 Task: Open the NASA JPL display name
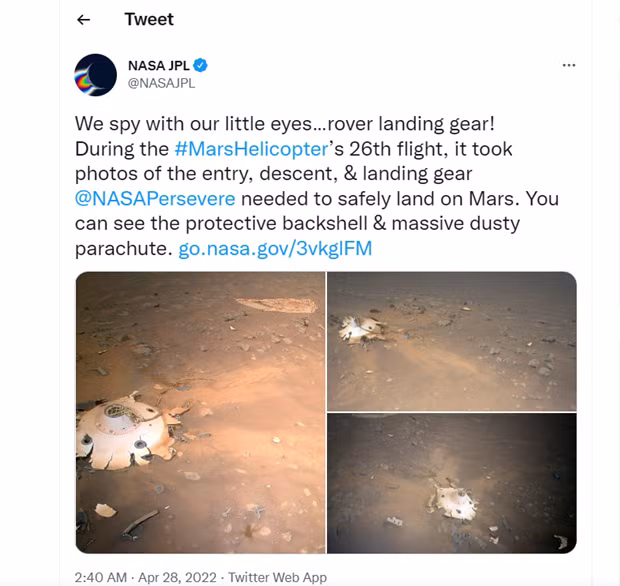[158, 66]
